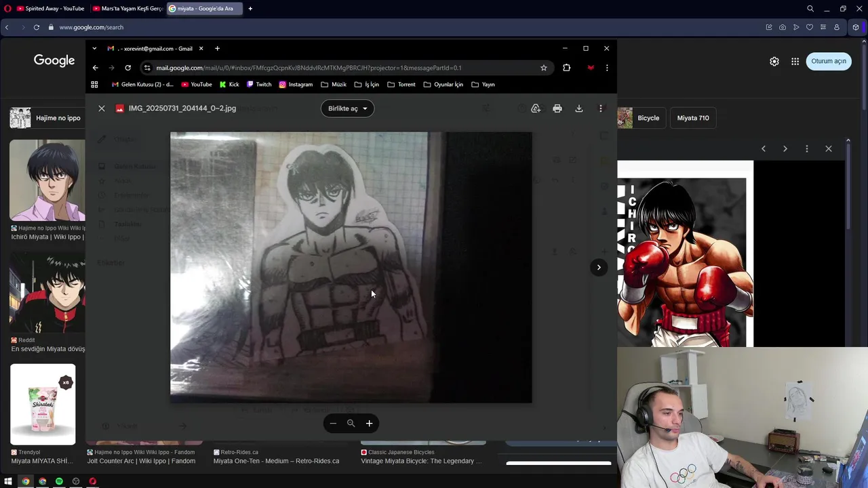Select 'Hajime no ippo' filter chip
The height and width of the screenshot is (488, 868).
[47, 118]
